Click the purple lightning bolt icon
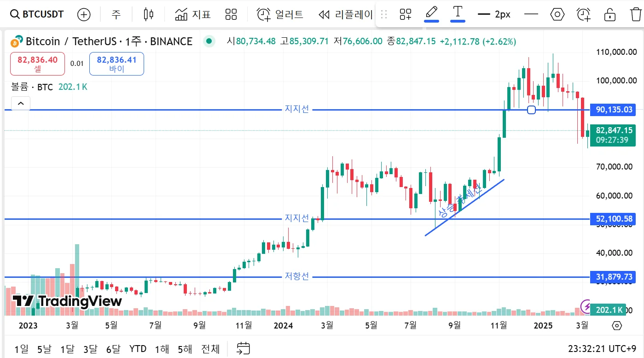This screenshot has height=358, width=644. (586, 306)
